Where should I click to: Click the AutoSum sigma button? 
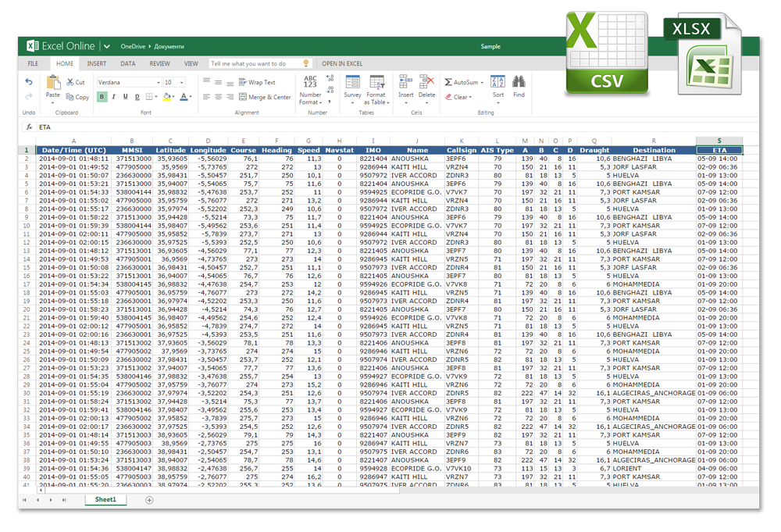448,82
